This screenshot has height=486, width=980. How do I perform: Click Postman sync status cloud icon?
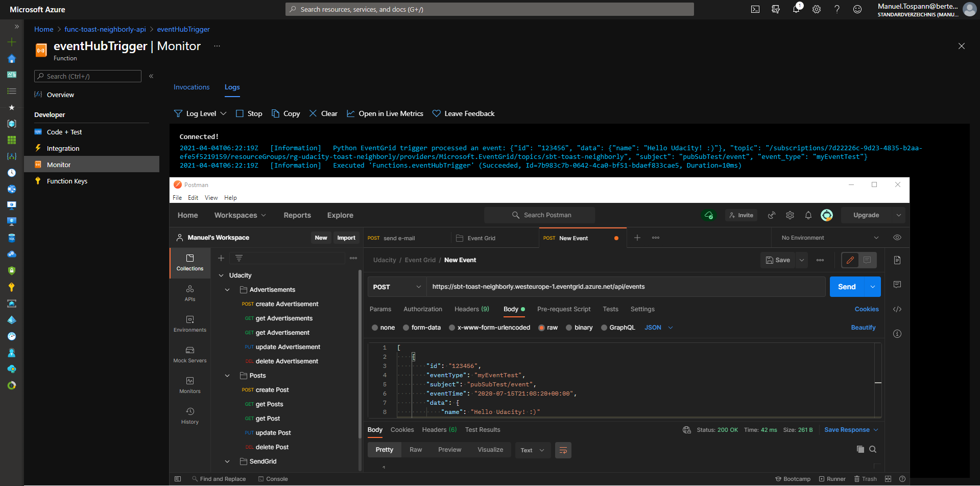[709, 215]
